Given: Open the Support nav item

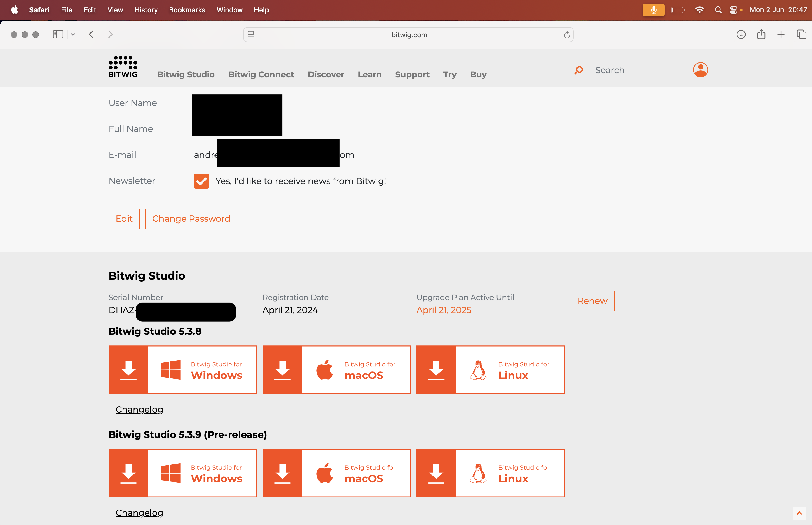Looking at the screenshot, I should (x=412, y=74).
